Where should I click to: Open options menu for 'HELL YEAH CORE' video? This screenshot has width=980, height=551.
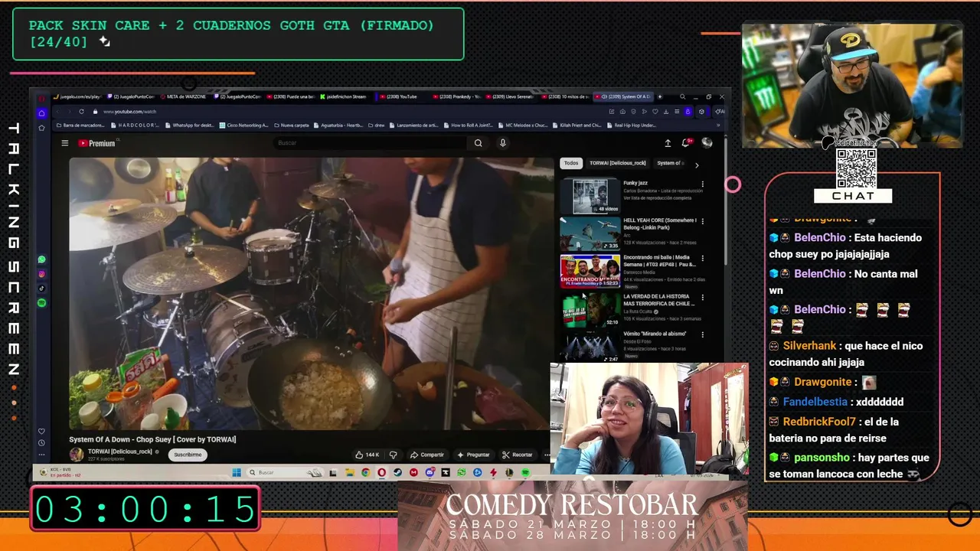[x=703, y=222]
